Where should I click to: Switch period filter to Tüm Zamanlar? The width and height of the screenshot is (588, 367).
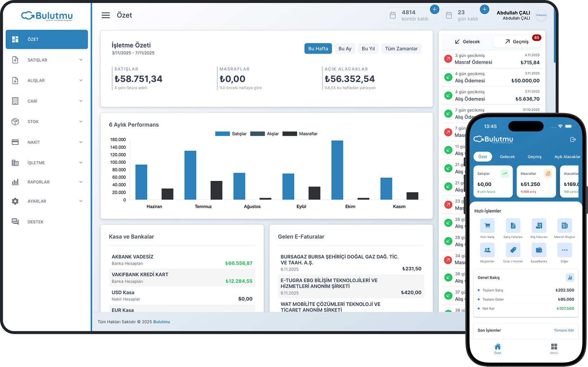point(401,49)
